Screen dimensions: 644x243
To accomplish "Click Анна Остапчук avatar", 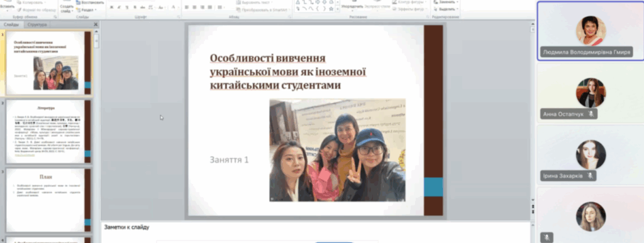I will (x=591, y=93).
